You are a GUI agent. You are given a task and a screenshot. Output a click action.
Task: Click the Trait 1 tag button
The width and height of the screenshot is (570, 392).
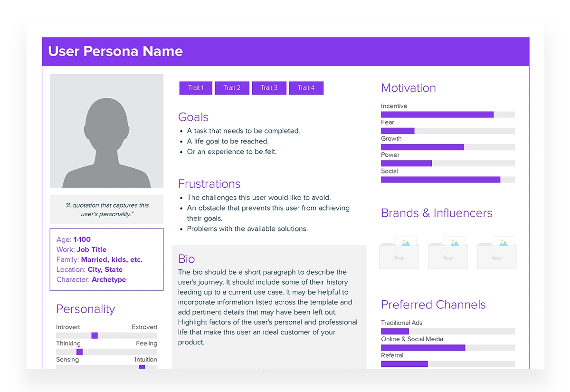(195, 88)
